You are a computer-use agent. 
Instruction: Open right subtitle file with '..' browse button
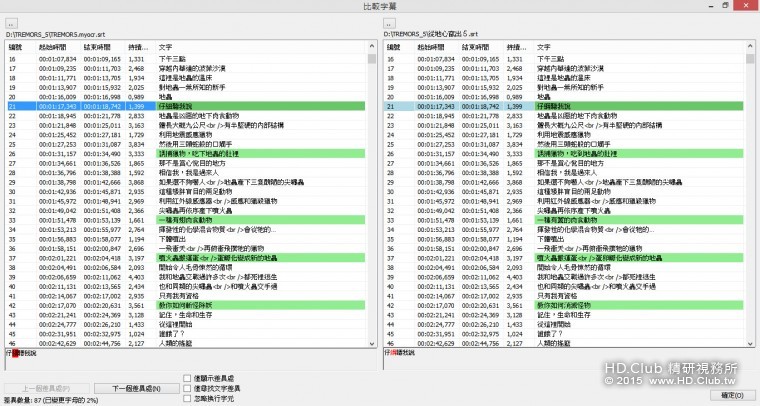[389, 24]
